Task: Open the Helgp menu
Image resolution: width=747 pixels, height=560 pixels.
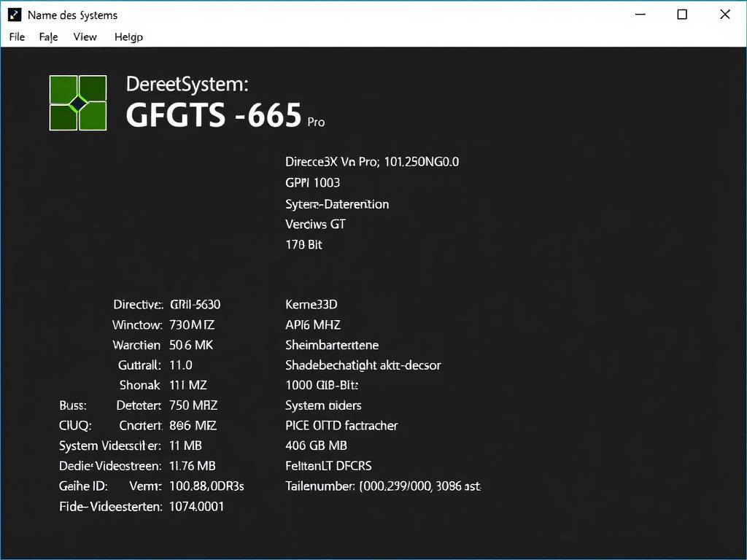Action: pos(128,37)
